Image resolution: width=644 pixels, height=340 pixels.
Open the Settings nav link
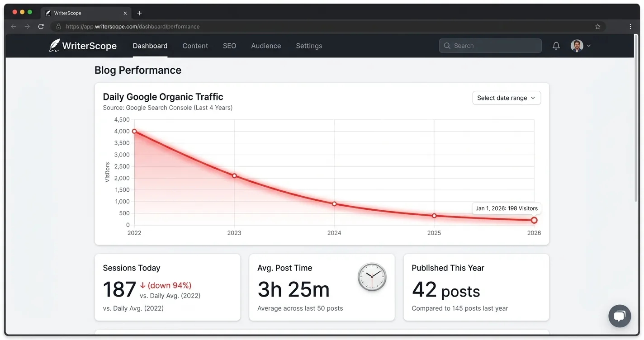click(309, 46)
